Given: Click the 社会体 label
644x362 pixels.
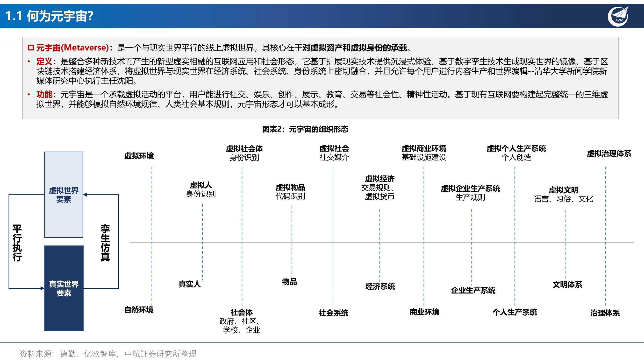Looking at the screenshot, I should click(x=242, y=312).
